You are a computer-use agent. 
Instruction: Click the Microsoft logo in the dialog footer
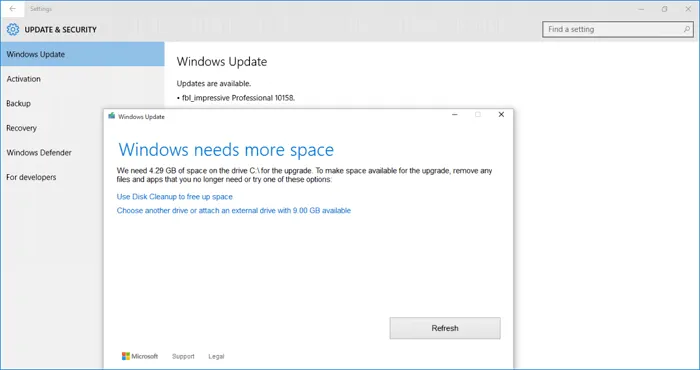click(x=140, y=356)
